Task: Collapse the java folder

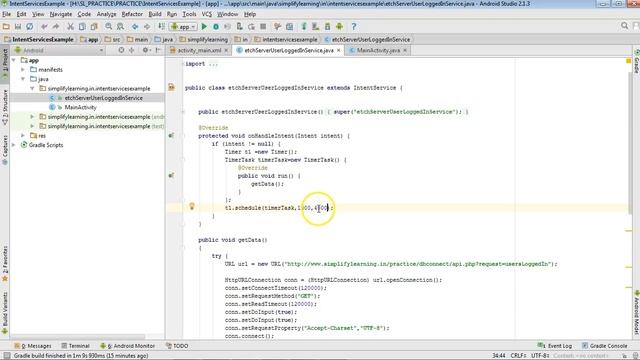Action: tap(23, 79)
